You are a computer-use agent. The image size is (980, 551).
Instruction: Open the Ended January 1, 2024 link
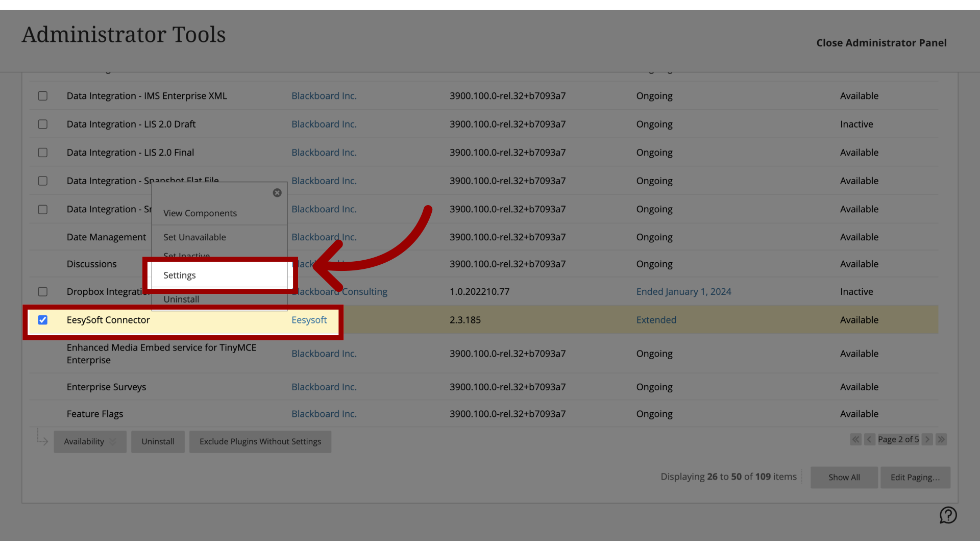pyautogui.click(x=683, y=292)
